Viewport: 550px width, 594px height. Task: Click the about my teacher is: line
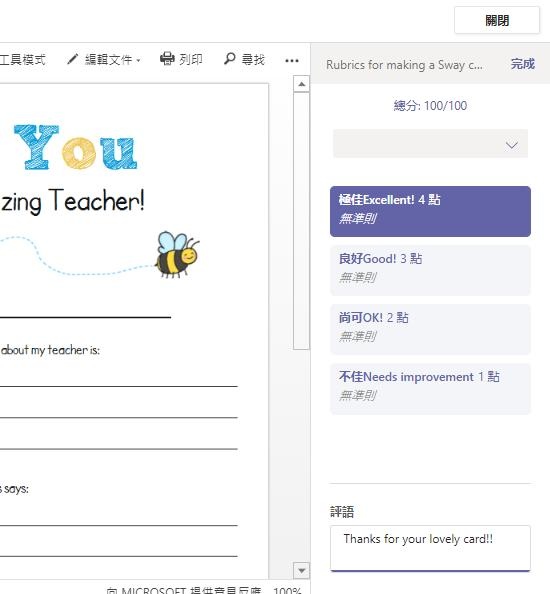click(x=50, y=350)
